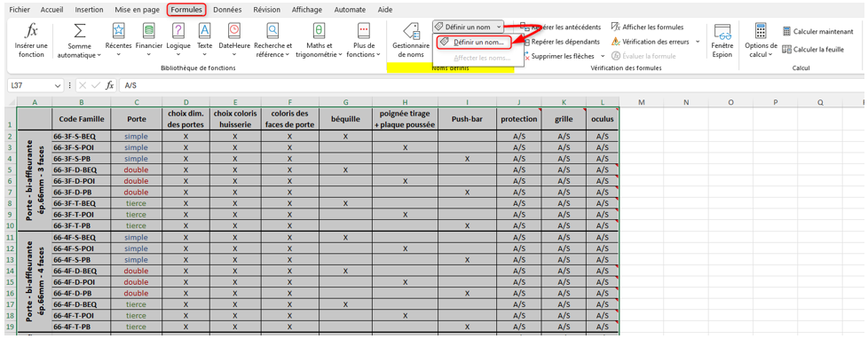
Task: Open the Automate tab
Action: [x=351, y=10]
